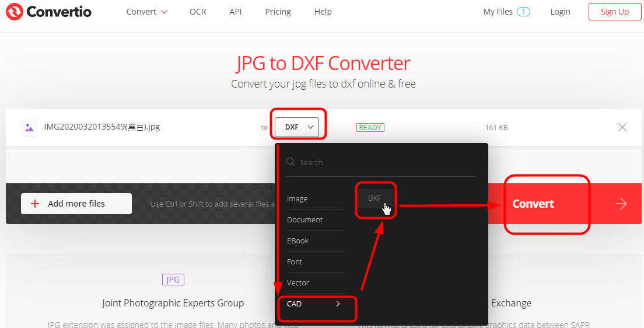
Task: Click the JPG to DXF Converter title
Action: click(x=323, y=63)
